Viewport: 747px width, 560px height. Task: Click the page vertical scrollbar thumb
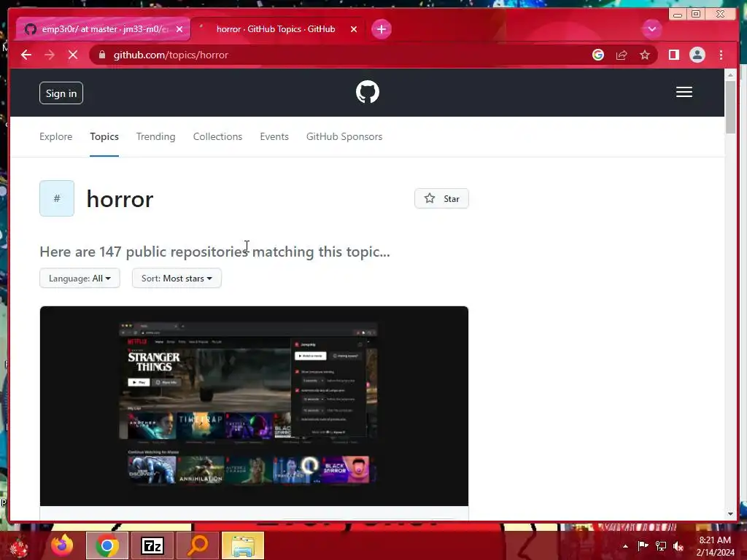point(731,106)
